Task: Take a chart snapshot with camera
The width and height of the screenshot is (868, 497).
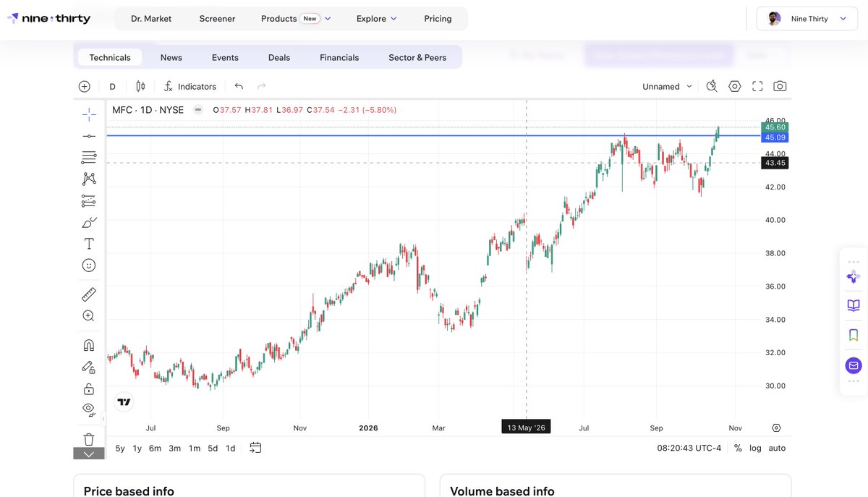Action: tap(780, 86)
